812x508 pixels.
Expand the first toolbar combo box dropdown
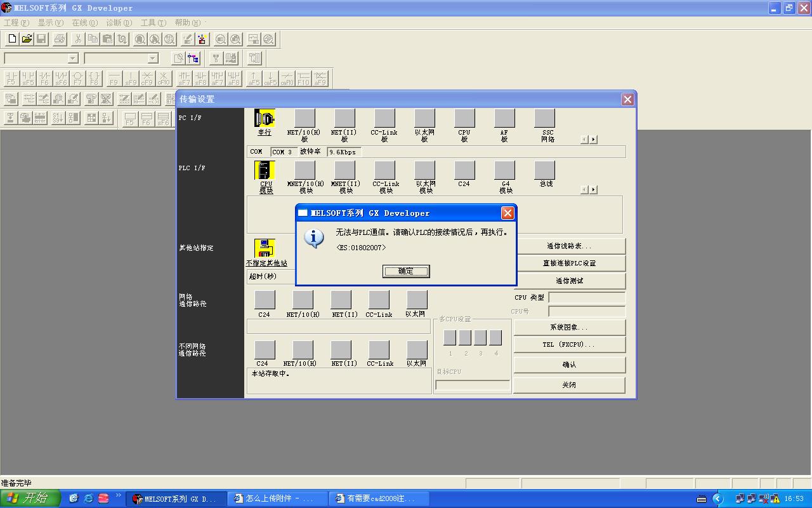pyautogui.click(x=72, y=58)
